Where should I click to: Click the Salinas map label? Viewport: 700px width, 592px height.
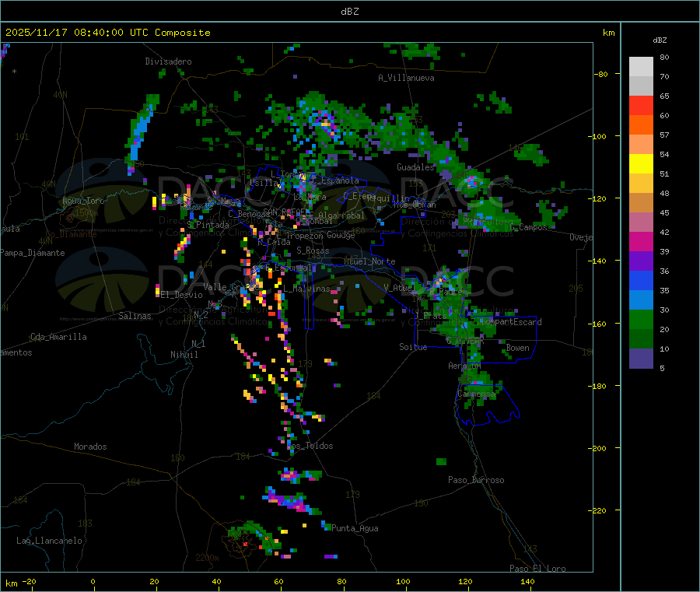pyautogui.click(x=135, y=316)
